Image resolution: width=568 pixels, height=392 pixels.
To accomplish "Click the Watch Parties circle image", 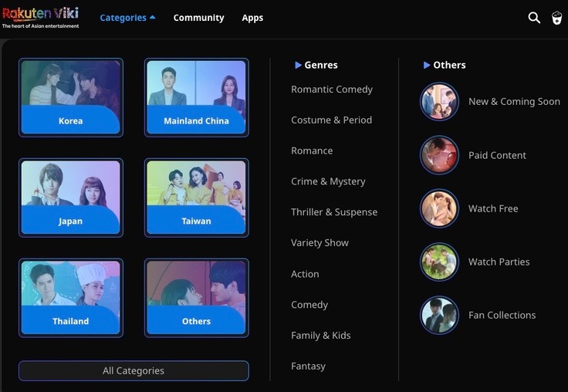I will click(x=439, y=262).
